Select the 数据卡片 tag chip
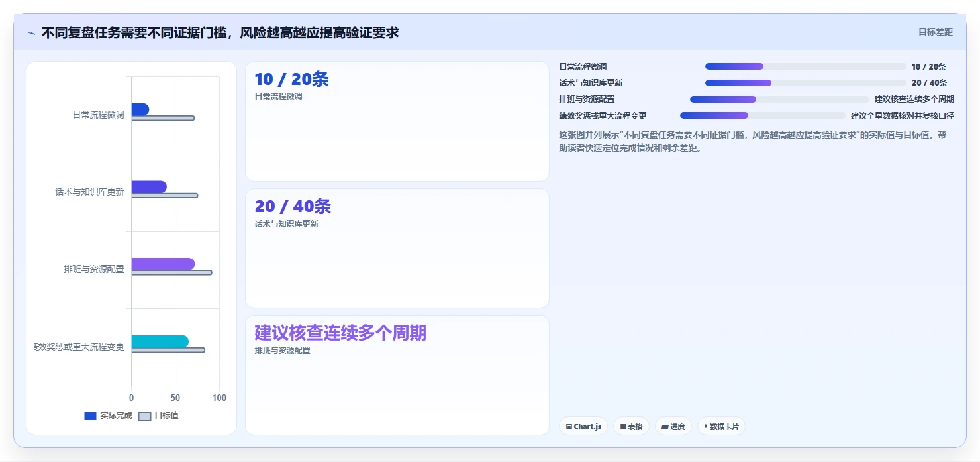The width and height of the screenshot is (980, 462). [x=721, y=426]
